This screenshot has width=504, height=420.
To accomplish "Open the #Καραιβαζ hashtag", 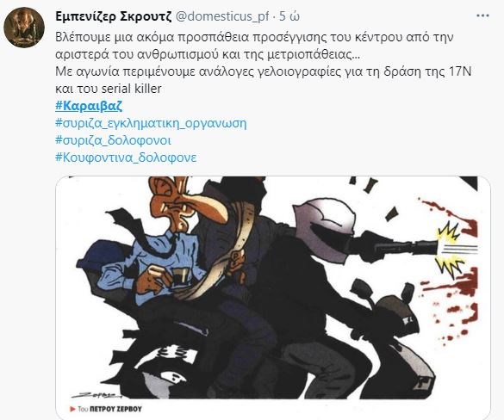I will (x=89, y=106).
